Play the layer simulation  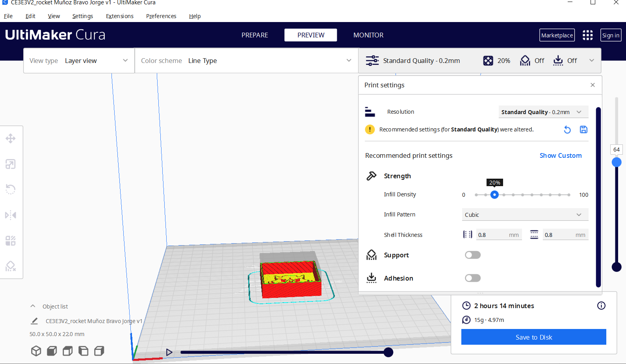169,352
